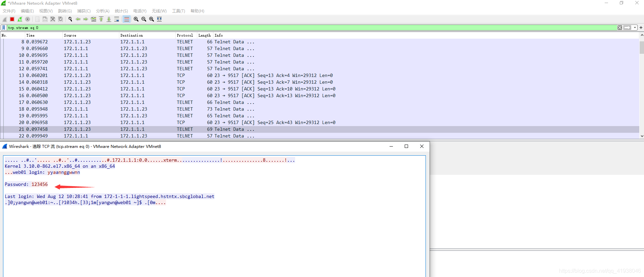Apply the display filter arrow button
Image resolution: width=644 pixels, height=277 pixels.
click(x=627, y=28)
